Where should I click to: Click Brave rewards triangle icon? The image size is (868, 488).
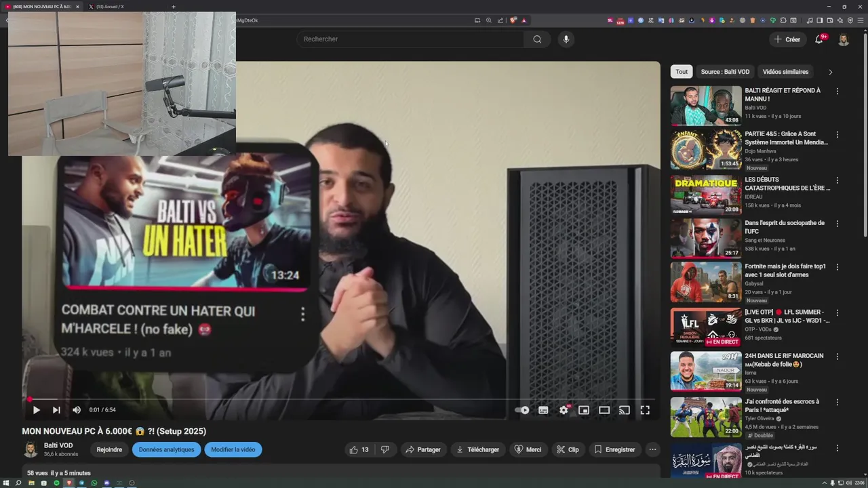524,20
